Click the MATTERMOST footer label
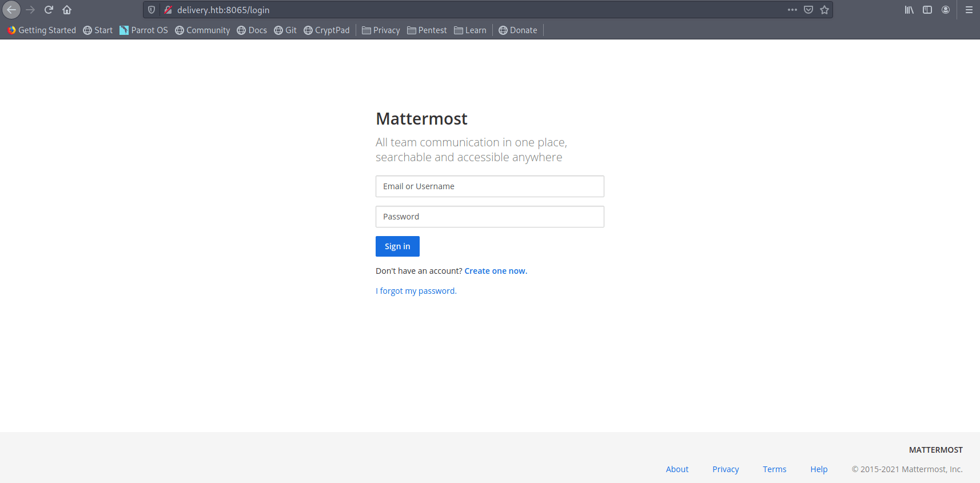 coord(936,450)
